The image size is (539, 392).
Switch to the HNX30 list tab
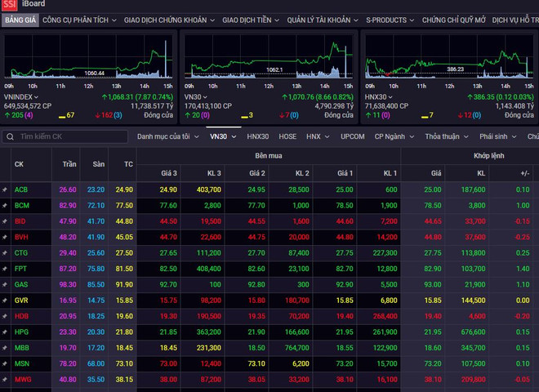(258, 136)
